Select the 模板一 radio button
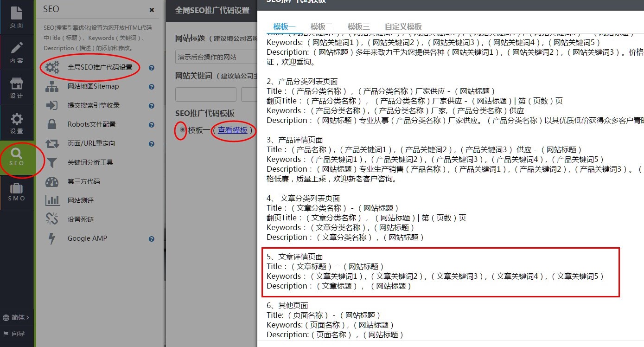The image size is (644, 347). tap(182, 130)
